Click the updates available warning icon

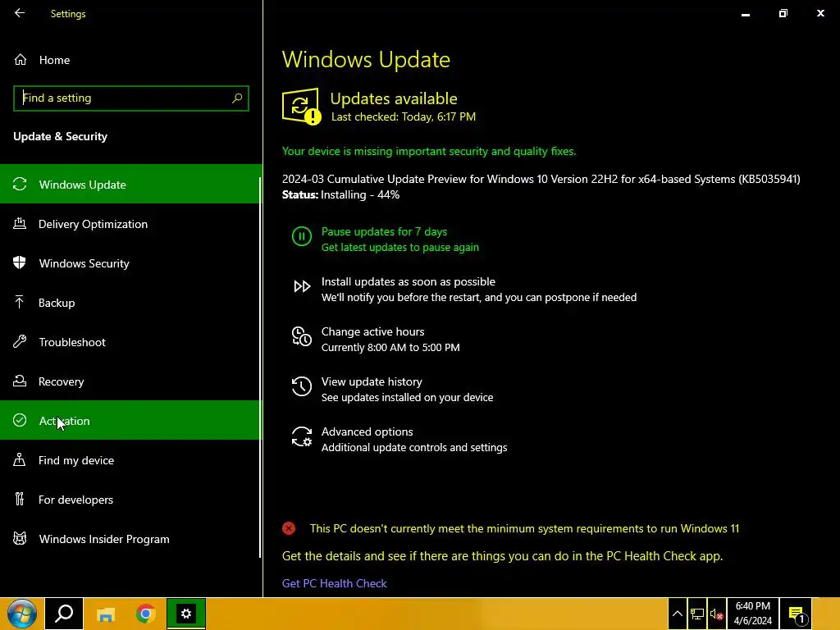[x=302, y=106]
